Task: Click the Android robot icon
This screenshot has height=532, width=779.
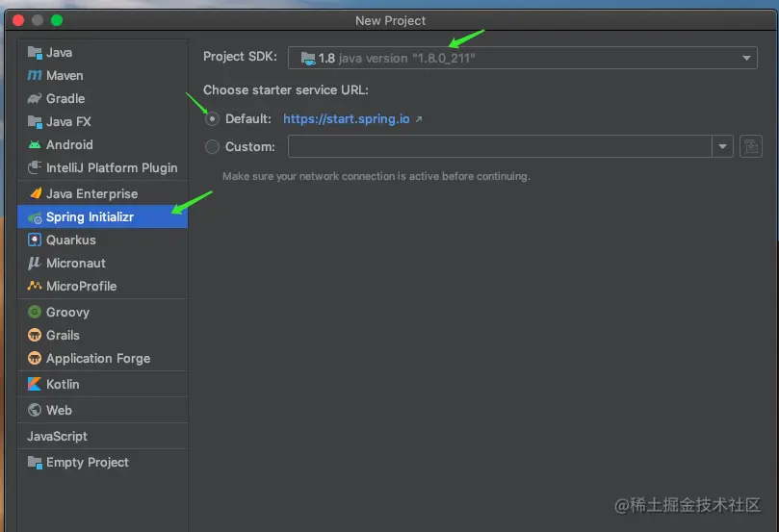Action: click(35, 144)
